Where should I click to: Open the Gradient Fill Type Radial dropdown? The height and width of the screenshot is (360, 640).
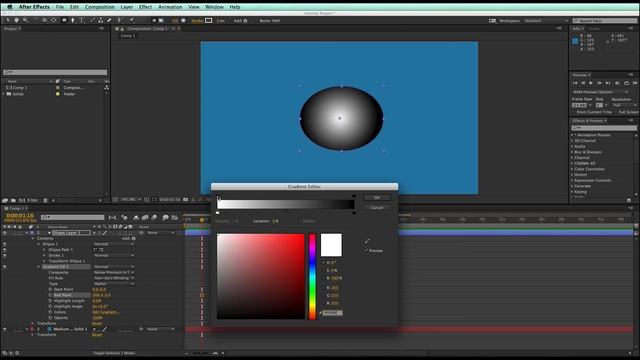[x=113, y=284]
